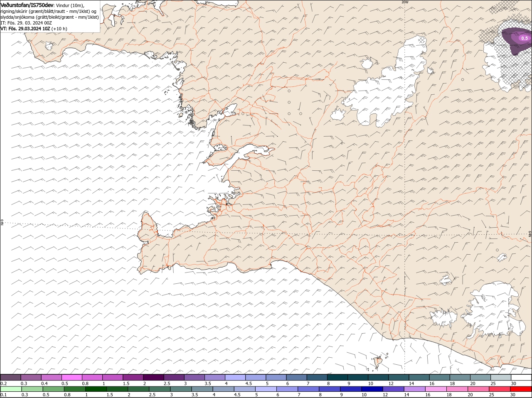Screen dimensions: 532x398
Task: Select the lower legend swatch starting at 4
Action: click(224, 389)
